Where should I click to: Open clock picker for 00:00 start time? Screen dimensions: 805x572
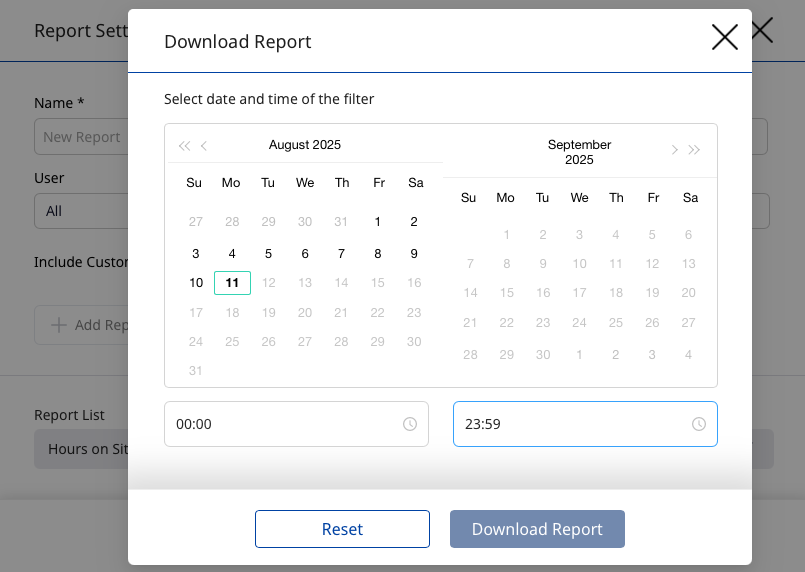point(410,424)
